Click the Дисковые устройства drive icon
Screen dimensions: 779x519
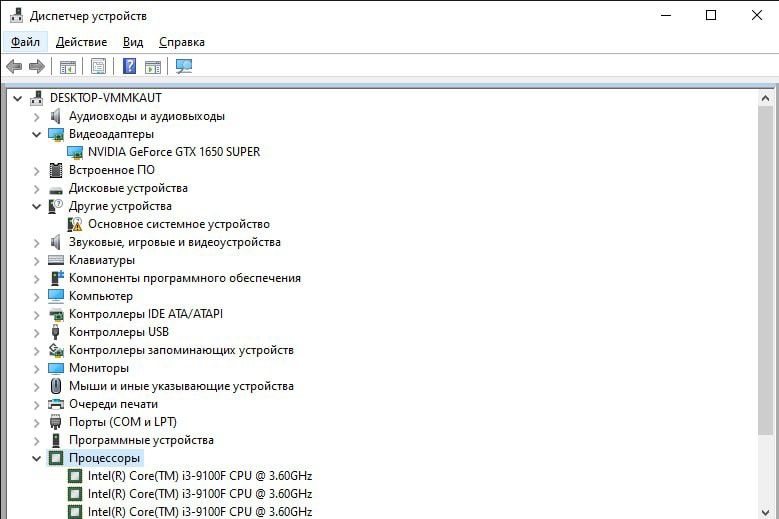pos(56,190)
